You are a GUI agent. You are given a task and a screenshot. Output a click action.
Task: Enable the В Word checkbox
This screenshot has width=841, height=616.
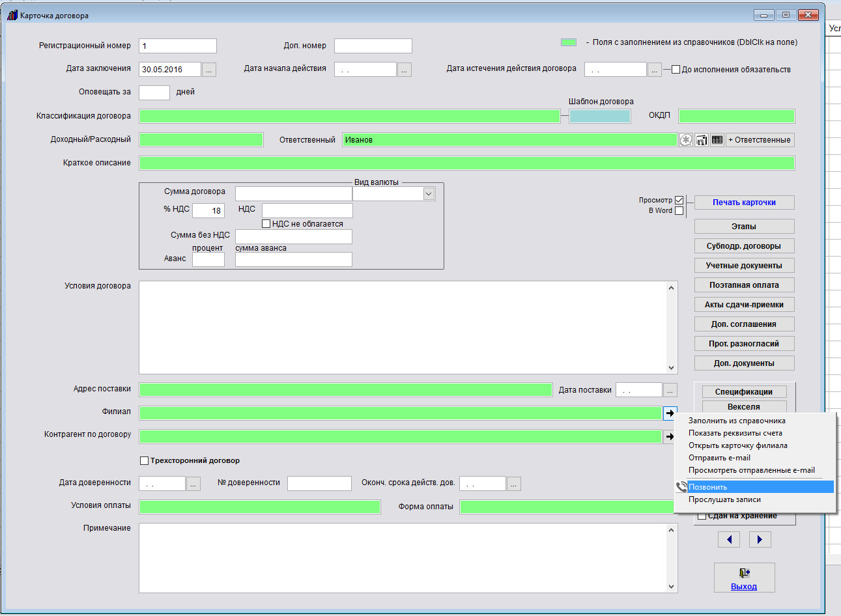(679, 211)
